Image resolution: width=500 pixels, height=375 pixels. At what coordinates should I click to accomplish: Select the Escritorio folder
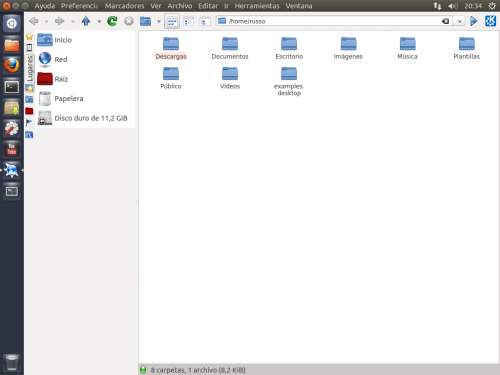289,48
